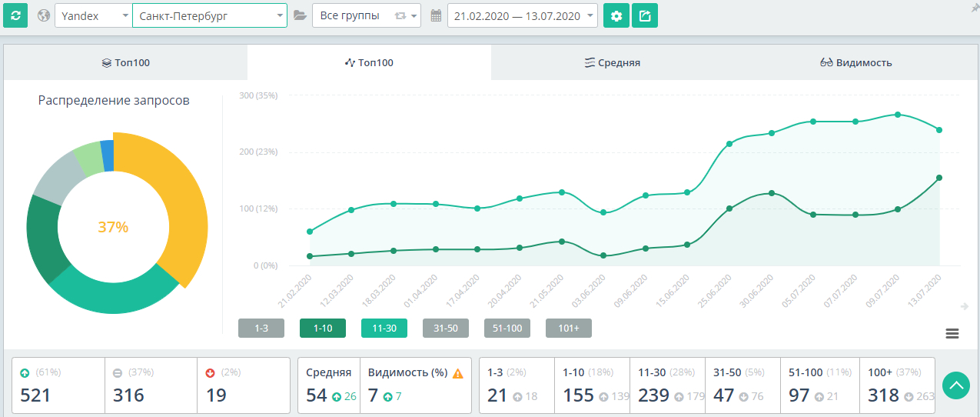Click the visibility warning triangle icon
The height and width of the screenshot is (417, 980).
click(458, 373)
